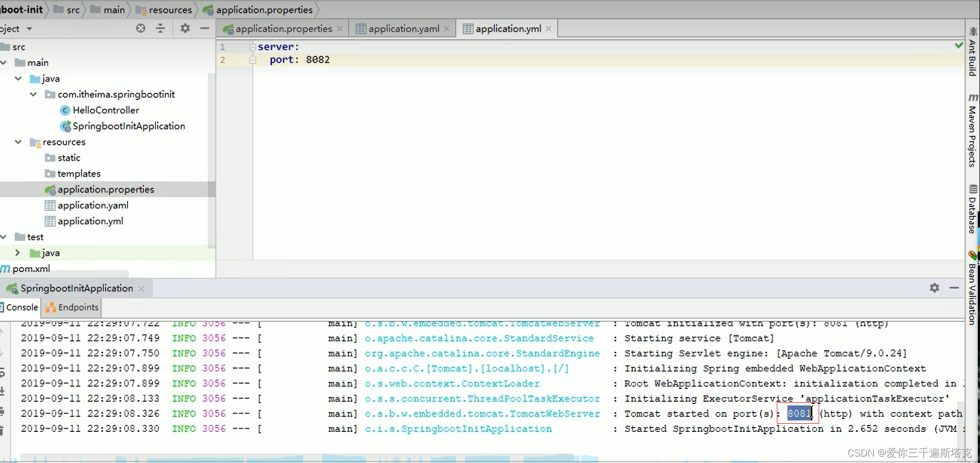Open project panel settings gear
The width and height of the screenshot is (980, 463).
[x=185, y=28]
